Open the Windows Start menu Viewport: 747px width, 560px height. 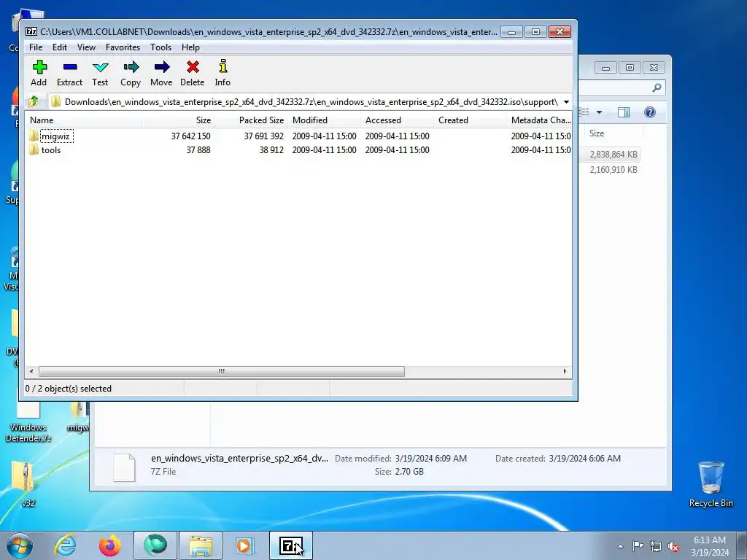pyautogui.click(x=19, y=545)
